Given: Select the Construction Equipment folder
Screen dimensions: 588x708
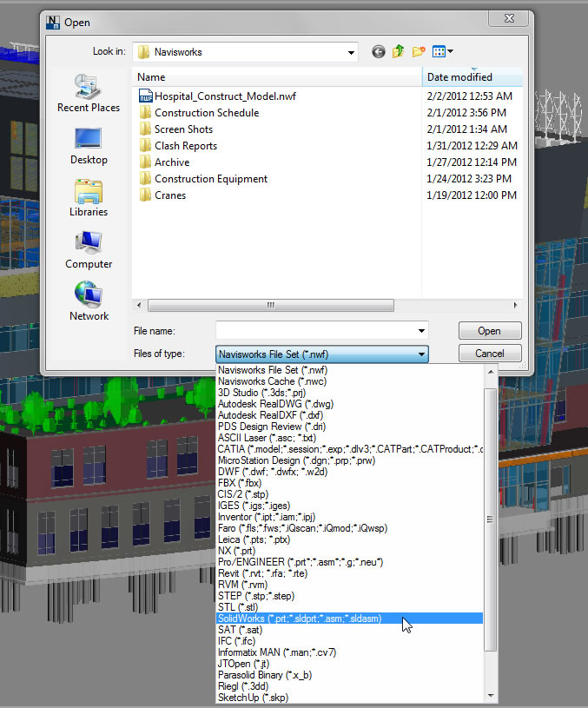Looking at the screenshot, I should [203, 179].
